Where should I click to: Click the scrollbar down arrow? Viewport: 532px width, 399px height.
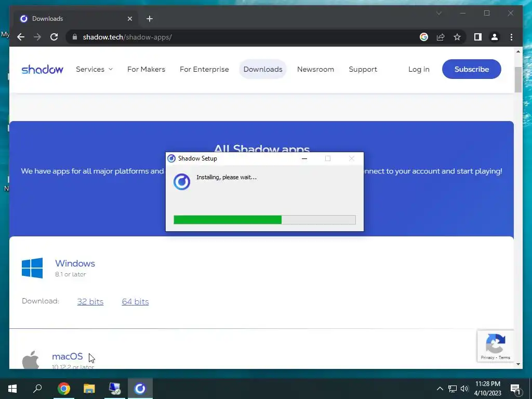[x=518, y=364]
